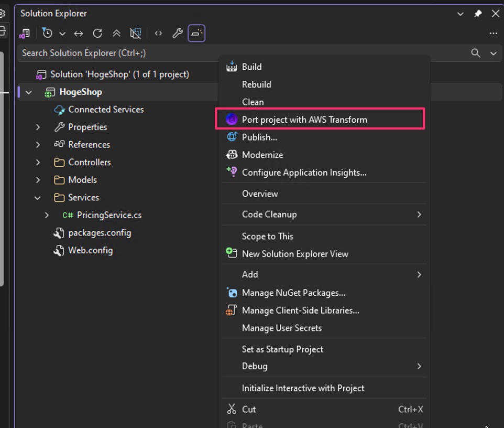Select Web.config file

point(90,250)
